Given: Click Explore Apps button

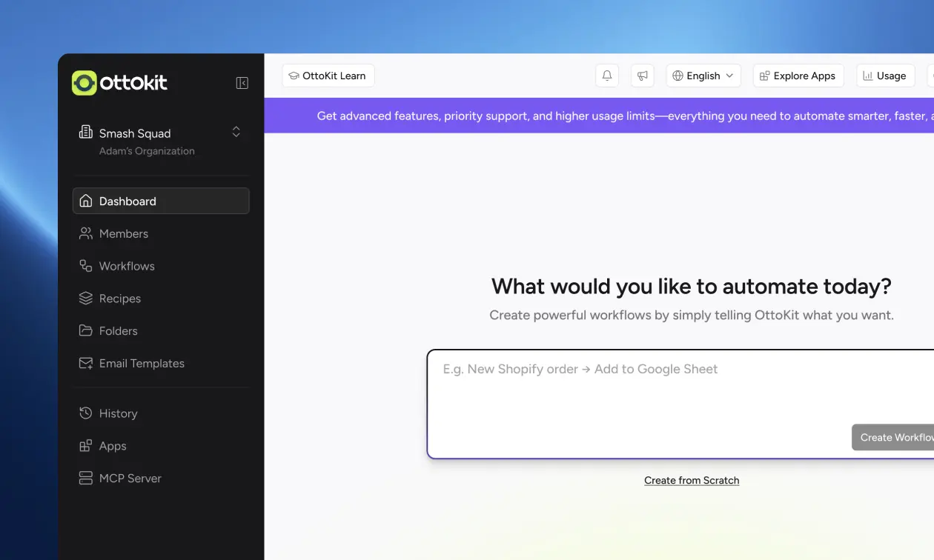Looking at the screenshot, I should pos(798,76).
